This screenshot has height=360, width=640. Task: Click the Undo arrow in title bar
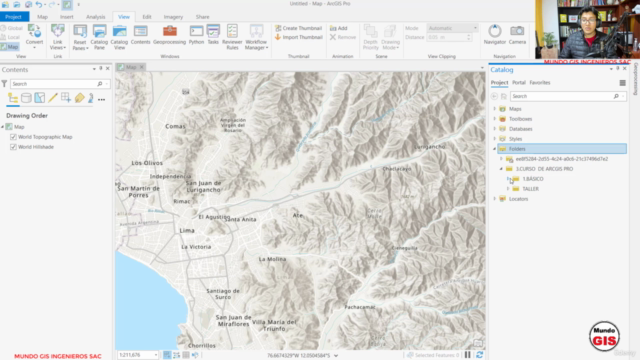(x=39, y=4)
